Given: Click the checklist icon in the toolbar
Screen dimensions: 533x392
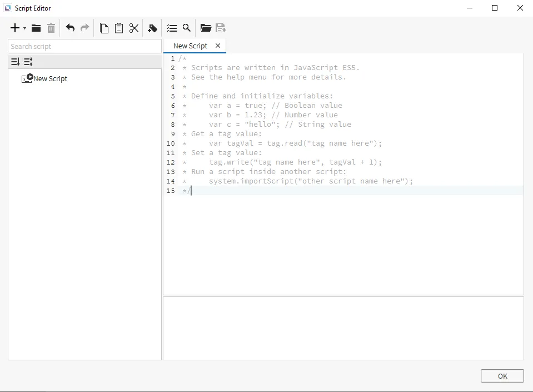Looking at the screenshot, I should [x=172, y=28].
